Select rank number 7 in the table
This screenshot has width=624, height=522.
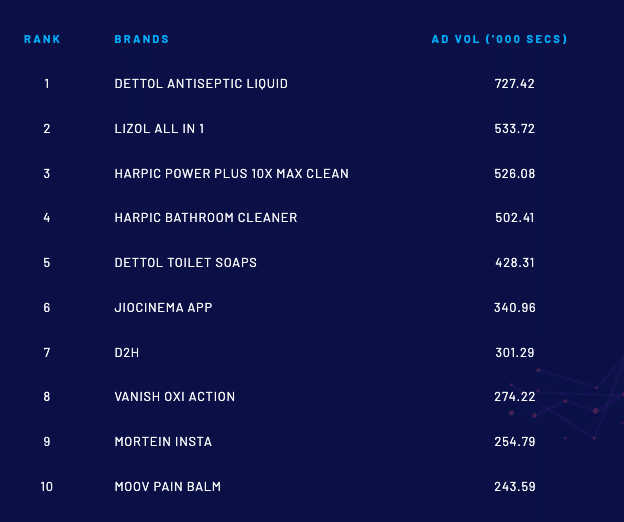pos(46,352)
